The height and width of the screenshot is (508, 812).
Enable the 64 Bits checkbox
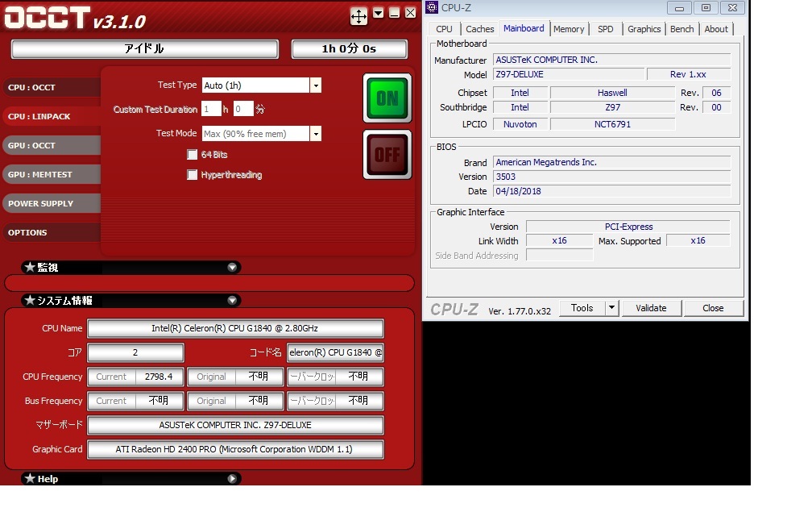[193, 155]
